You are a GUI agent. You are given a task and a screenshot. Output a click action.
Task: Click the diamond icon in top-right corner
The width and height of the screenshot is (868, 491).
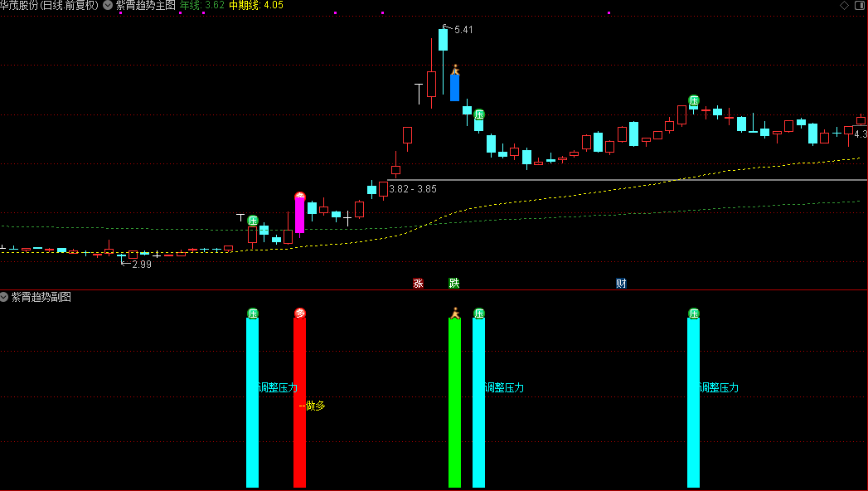point(844,5)
